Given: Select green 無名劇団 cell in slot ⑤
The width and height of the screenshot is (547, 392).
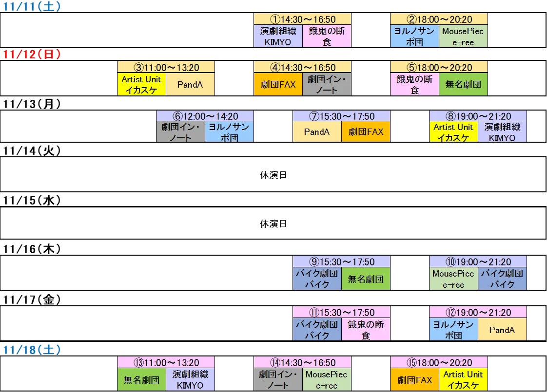Looking at the screenshot, I should (x=463, y=85).
